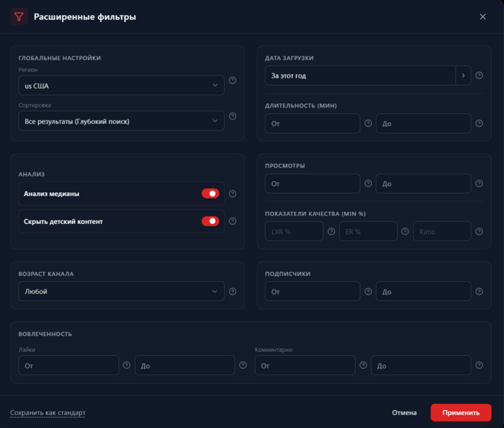Close the Расширенные фильтры dialog
The image size is (504, 428).
[483, 16]
